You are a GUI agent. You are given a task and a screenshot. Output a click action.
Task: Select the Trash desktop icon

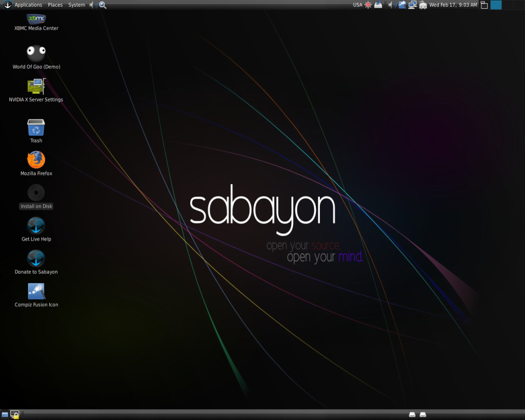36,128
